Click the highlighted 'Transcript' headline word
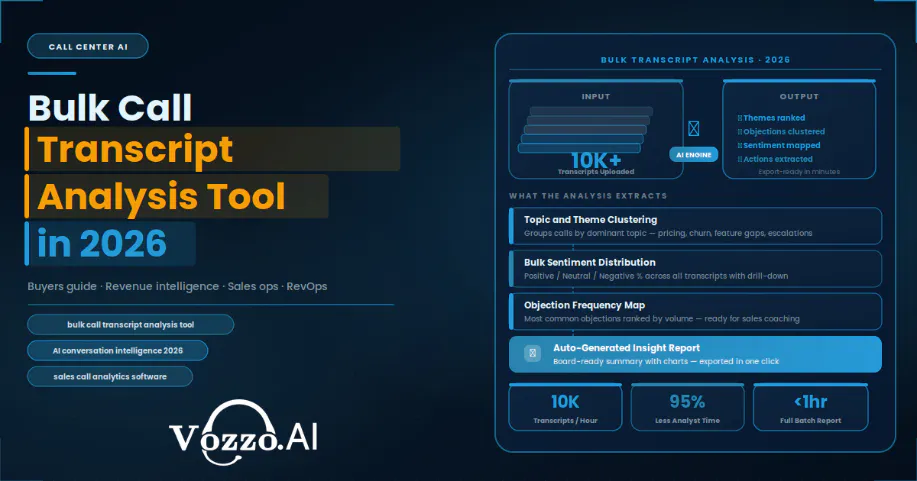This screenshot has height=481, width=917. (x=135, y=150)
